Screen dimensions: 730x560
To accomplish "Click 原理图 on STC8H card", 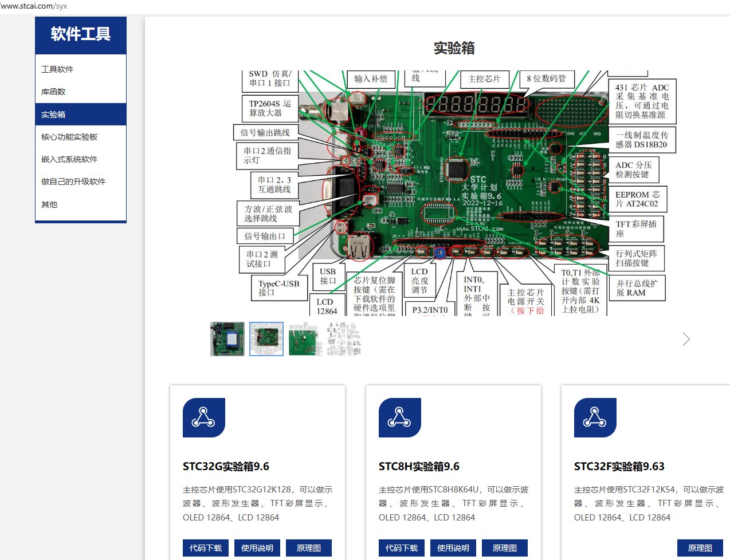I will point(505,548).
